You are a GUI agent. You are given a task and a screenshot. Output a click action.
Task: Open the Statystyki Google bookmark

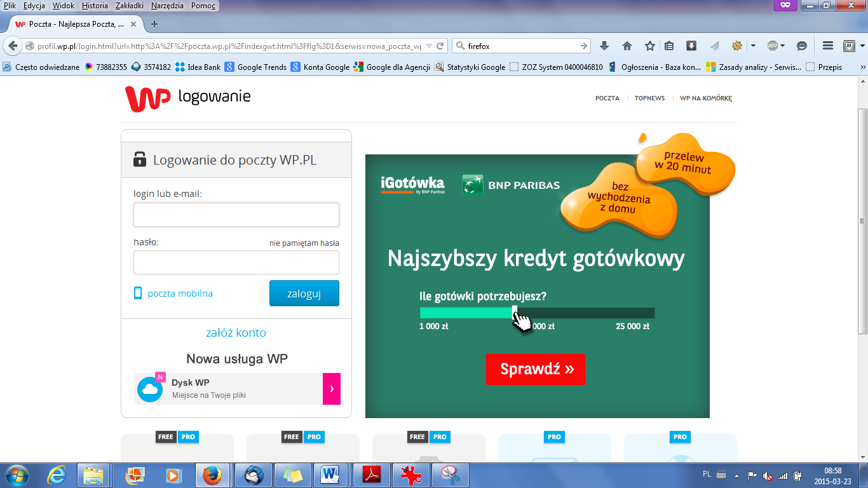click(470, 67)
